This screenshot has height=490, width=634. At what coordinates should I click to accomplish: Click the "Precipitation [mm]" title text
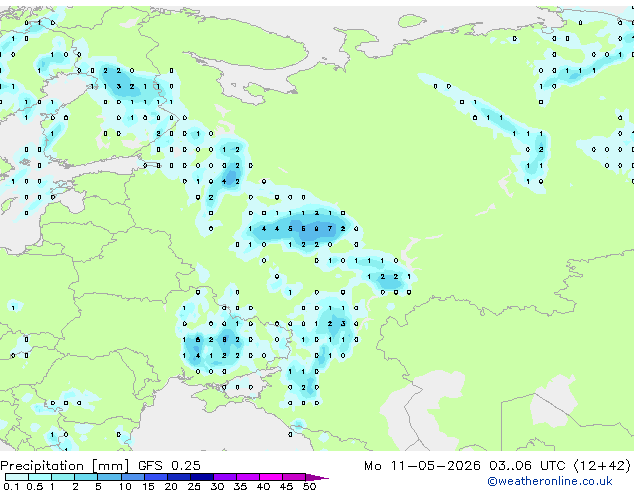65,466
